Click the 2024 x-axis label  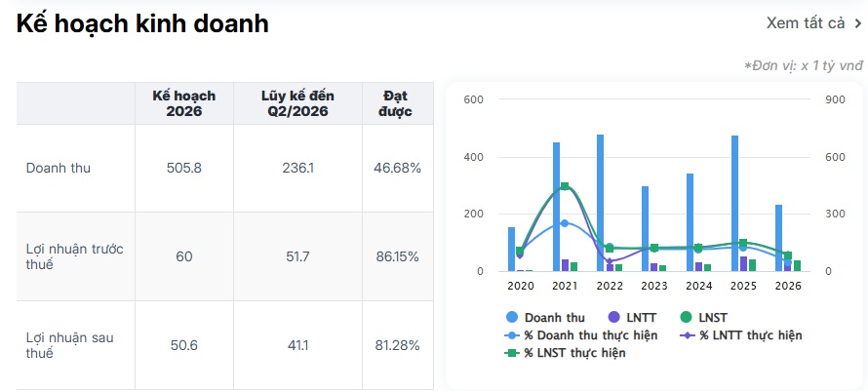pos(698,286)
